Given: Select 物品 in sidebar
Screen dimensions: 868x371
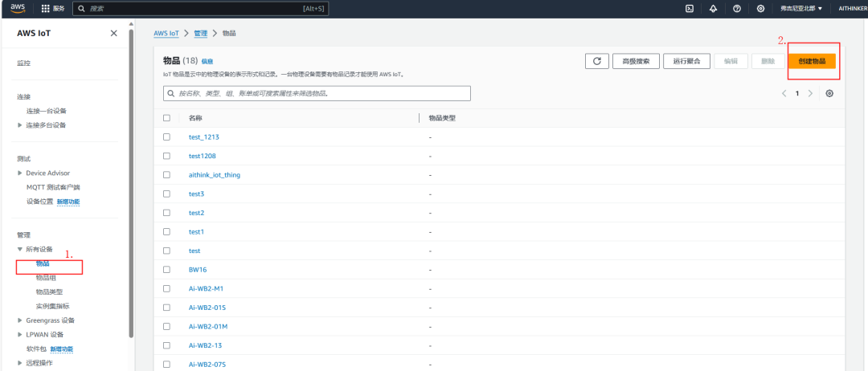Looking at the screenshot, I should coord(43,263).
